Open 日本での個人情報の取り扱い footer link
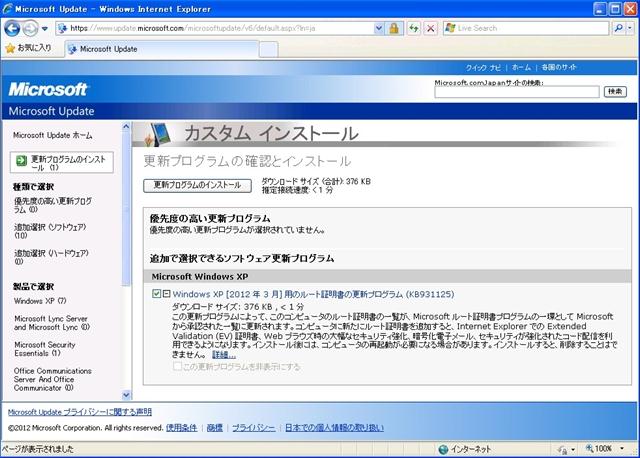This screenshot has height=458, width=640. click(334, 428)
